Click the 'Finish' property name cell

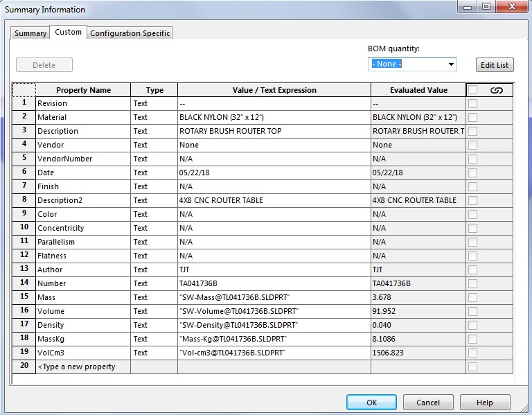click(x=83, y=186)
